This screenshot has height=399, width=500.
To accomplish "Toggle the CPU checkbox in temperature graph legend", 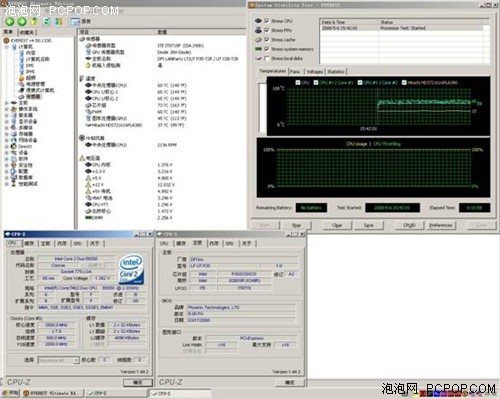I will (x=298, y=82).
